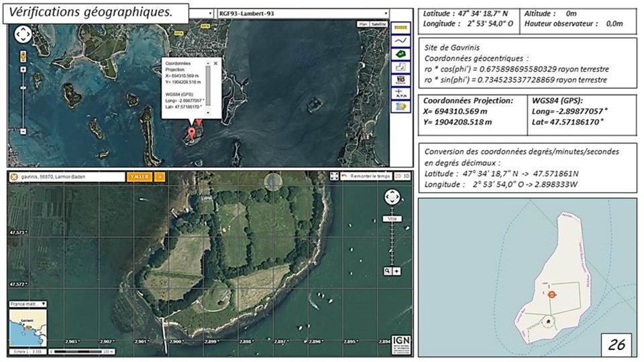Select the green polygon area tool

pos(401,54)
